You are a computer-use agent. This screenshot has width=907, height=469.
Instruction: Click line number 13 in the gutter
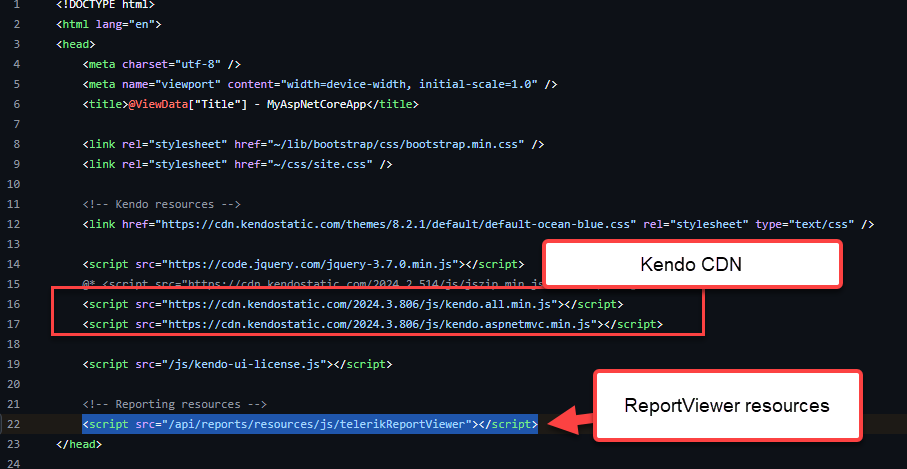(14, 244)
